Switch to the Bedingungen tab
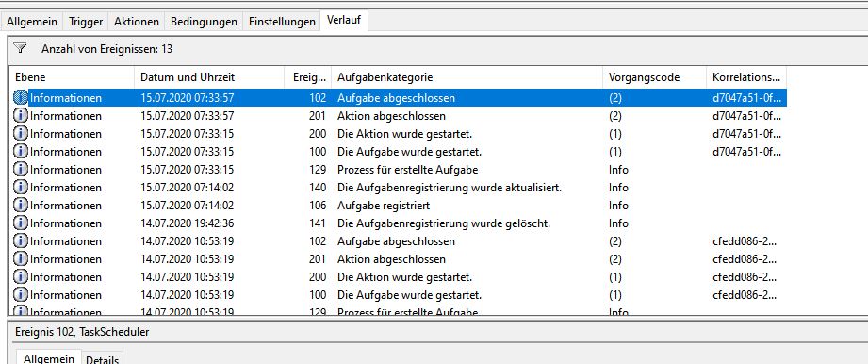Screen dimensions: 868x364 click(204, 22)
